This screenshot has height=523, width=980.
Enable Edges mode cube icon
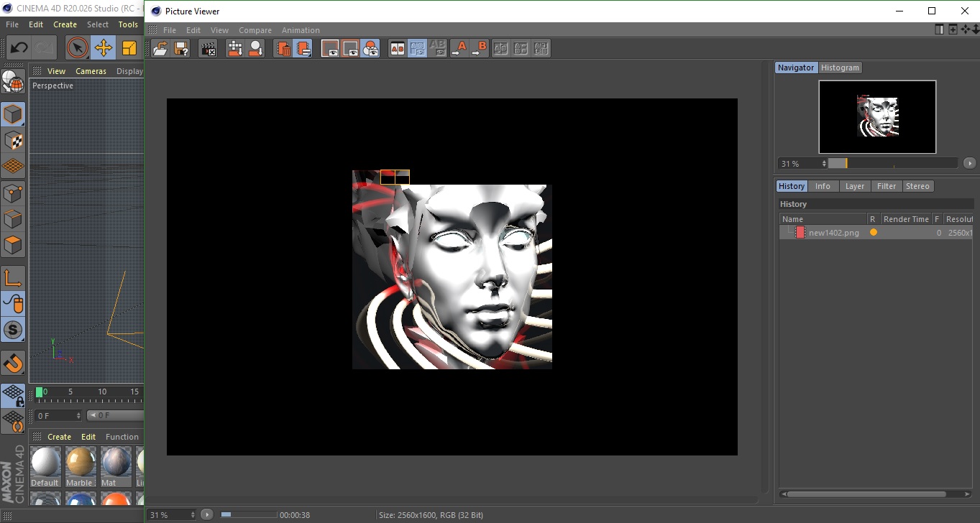point(13,219)
